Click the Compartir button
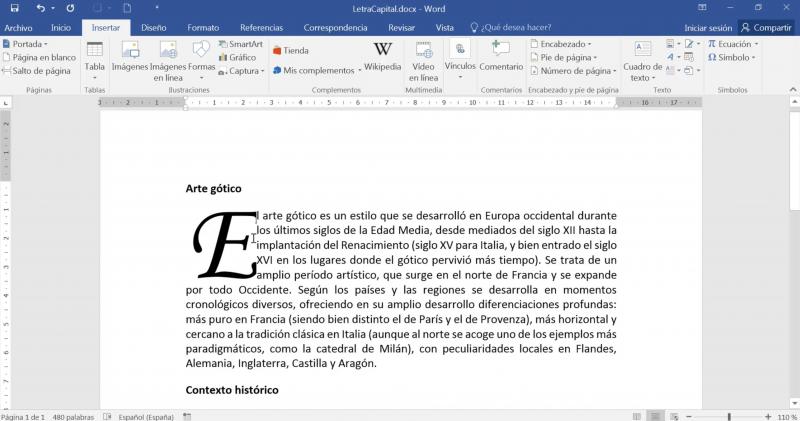800x421 pixels. (766, 28)
